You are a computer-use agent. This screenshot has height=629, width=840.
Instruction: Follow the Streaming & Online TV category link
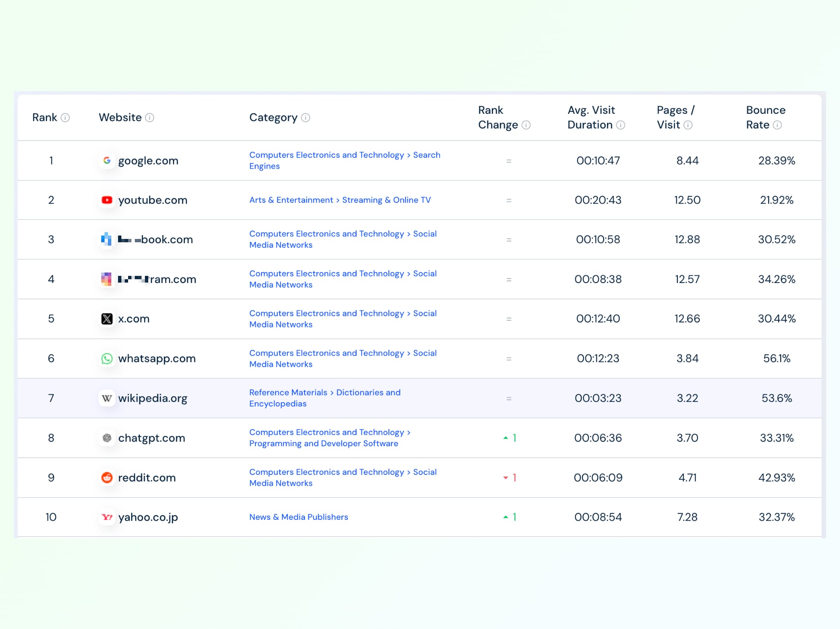pos(386,200)
